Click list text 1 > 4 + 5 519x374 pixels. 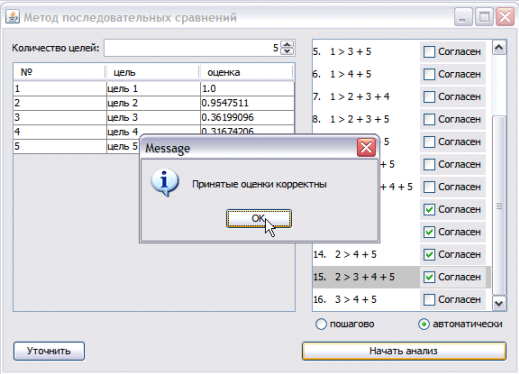pyautogui.click(x=350, y=74)
